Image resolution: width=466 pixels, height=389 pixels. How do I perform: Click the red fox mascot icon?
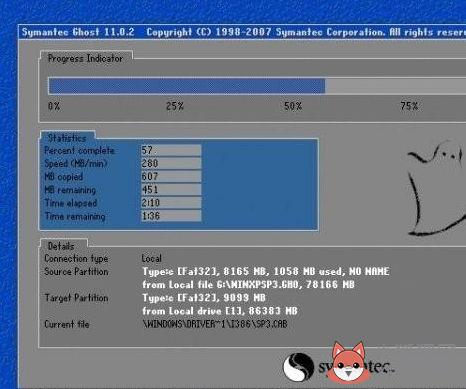pos(349,362)
